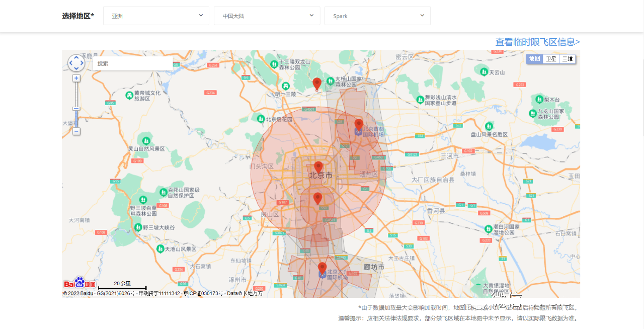Click the 十三陵双龙山森林公园 park icon
Image resolution: width=644 pixels, height=329 pixels.
(x=273, y=64)
